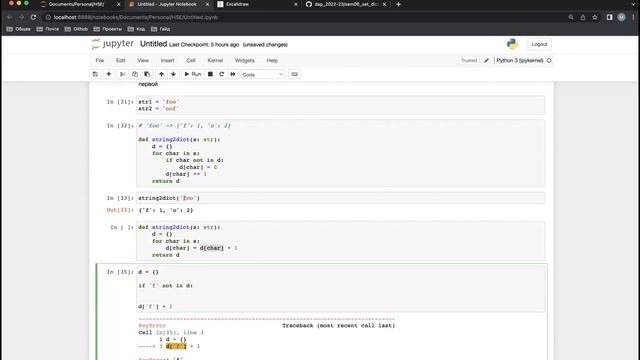640x360 pixels.
Task: Show all browser tabs chevron at top right
Action: [x=633, y=4]
